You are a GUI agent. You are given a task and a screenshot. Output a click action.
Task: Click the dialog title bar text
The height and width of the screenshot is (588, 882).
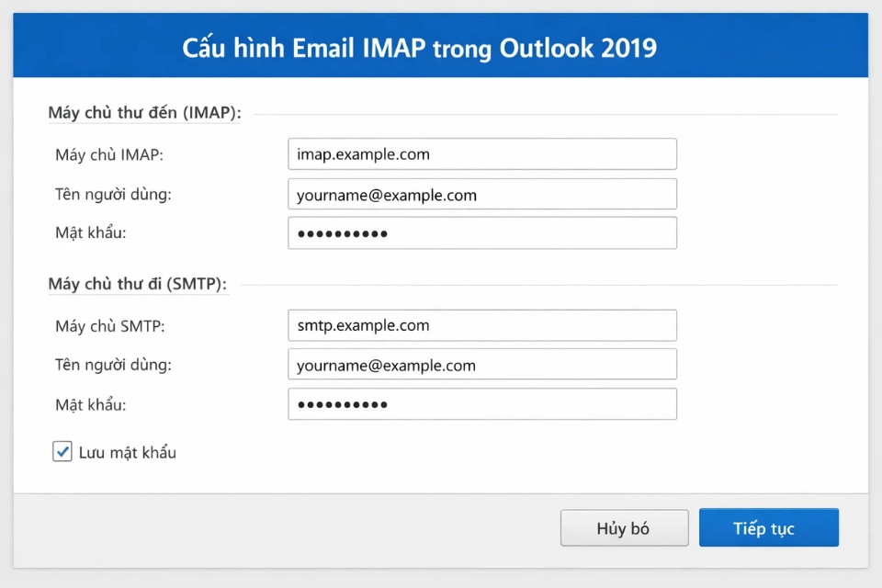[x=441, y=47]
